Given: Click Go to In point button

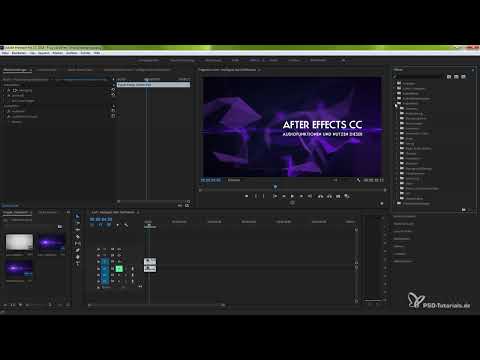Looking at the screenshot, I should tap(275, 196).
